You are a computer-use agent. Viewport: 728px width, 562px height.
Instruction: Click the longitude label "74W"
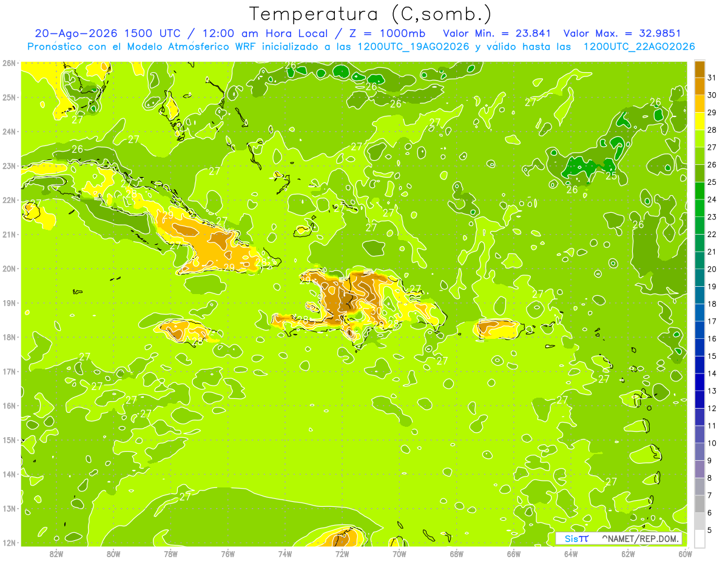285,554
